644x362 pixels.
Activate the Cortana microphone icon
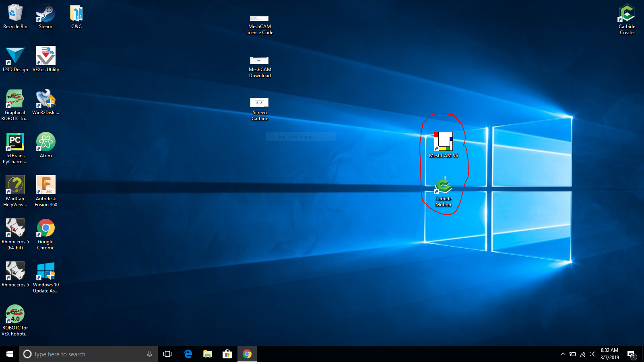pyautogui.click(x=149, y=354)
